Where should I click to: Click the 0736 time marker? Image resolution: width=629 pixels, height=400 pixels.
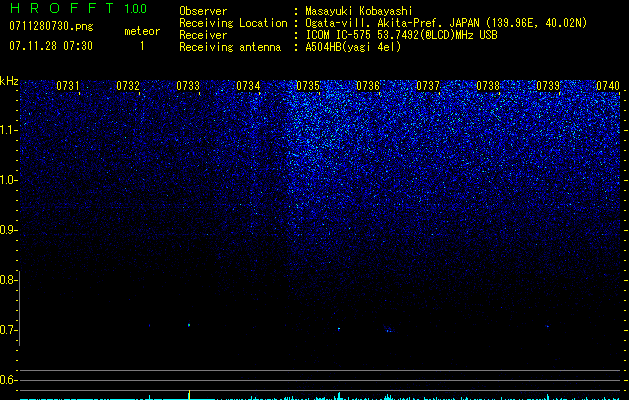point(368,85)
